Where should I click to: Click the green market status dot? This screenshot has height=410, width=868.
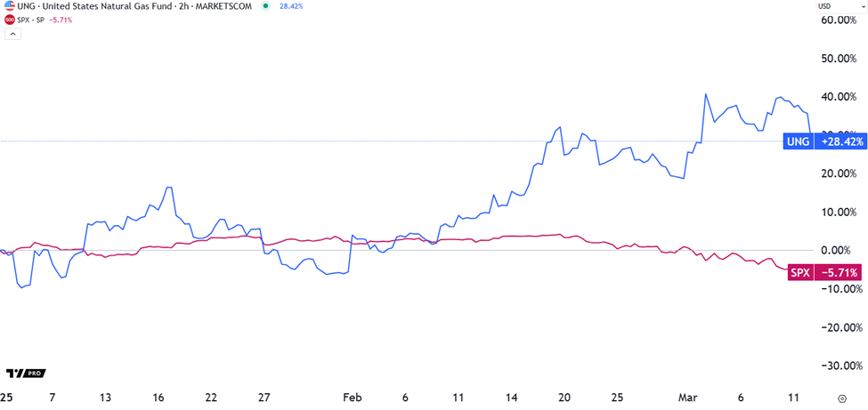(265, 6)
